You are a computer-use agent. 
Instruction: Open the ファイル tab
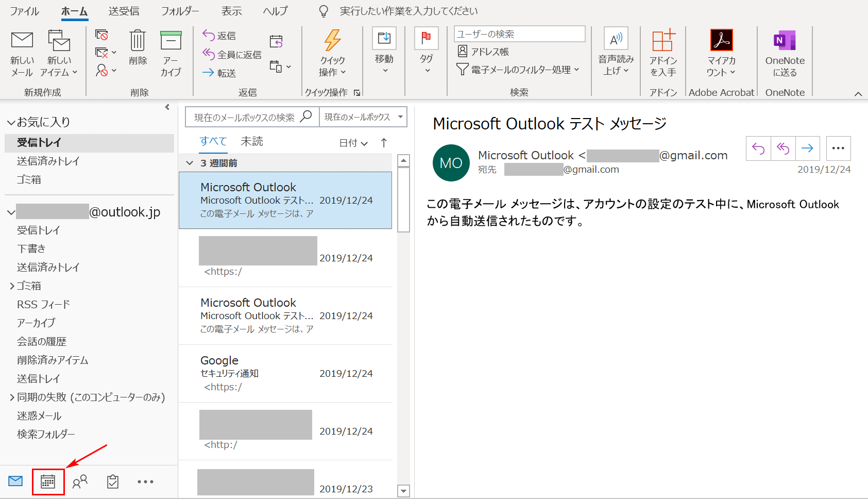point(24,11)
